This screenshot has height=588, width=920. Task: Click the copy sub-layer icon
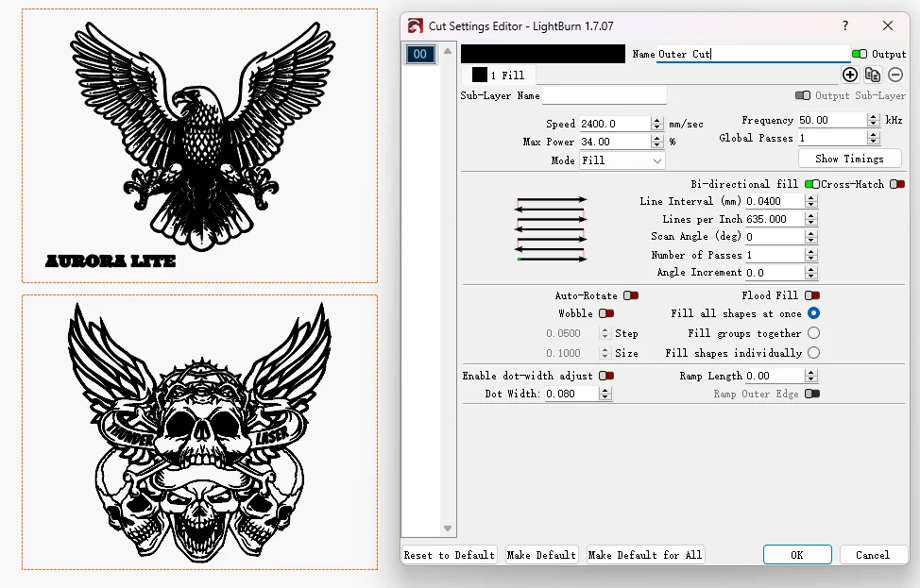[x=873, y=75]
